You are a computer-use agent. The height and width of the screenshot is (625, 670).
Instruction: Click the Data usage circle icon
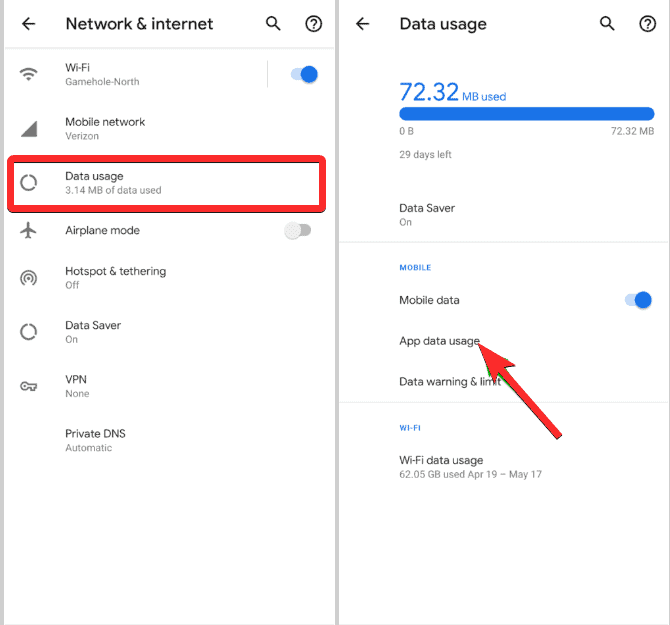click(29, 183)
